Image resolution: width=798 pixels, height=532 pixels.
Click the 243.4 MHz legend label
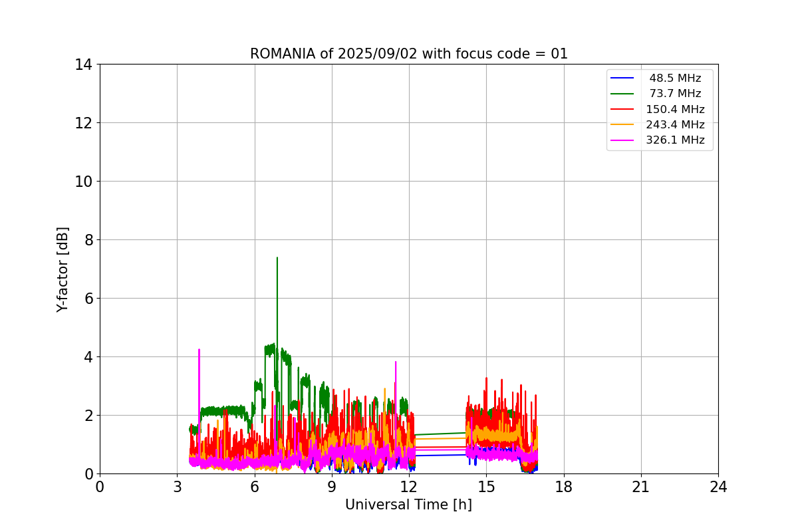point(675,124)
